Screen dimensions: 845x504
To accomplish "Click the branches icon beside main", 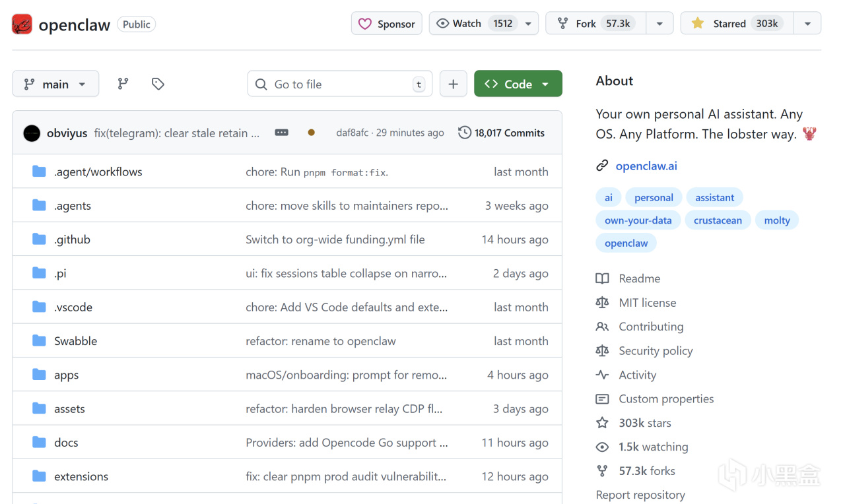I will (123, 84).
